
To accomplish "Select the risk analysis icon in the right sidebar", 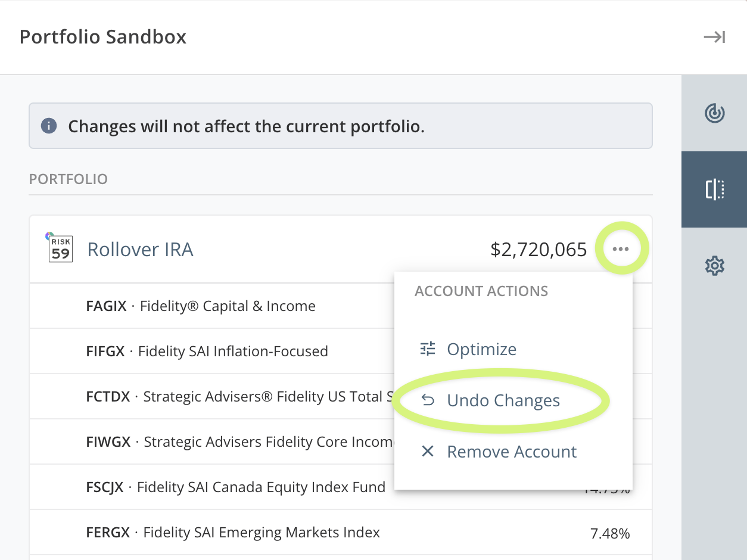I will coord(714,113).
